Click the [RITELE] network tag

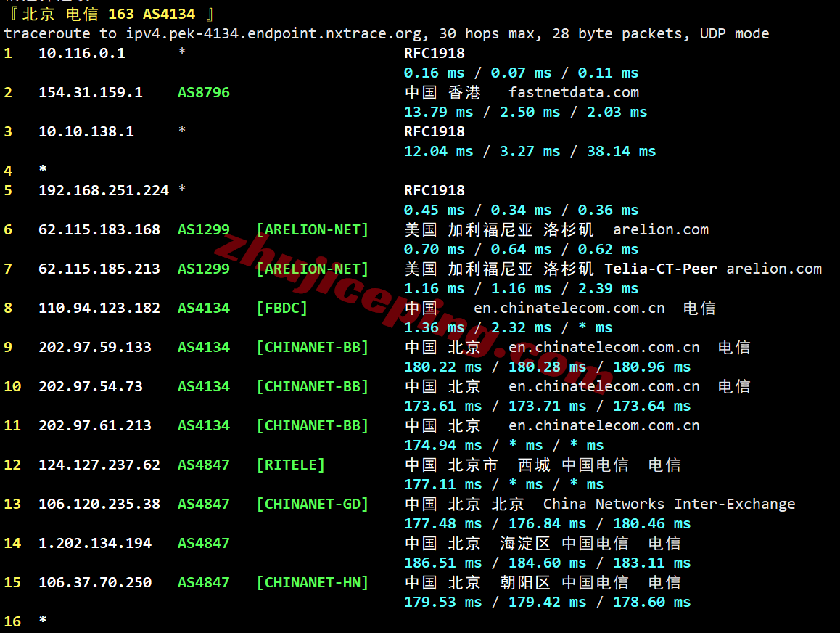(x=291, y=465)
